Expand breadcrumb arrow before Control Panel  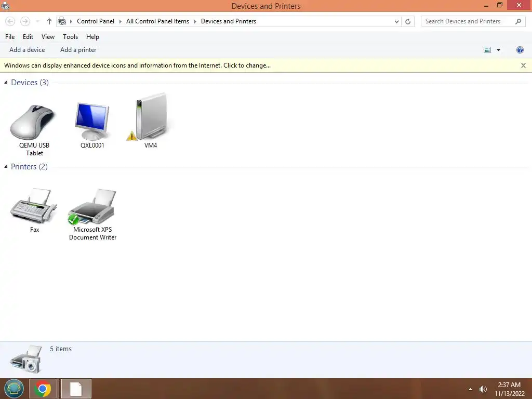[x=71, y=21]
